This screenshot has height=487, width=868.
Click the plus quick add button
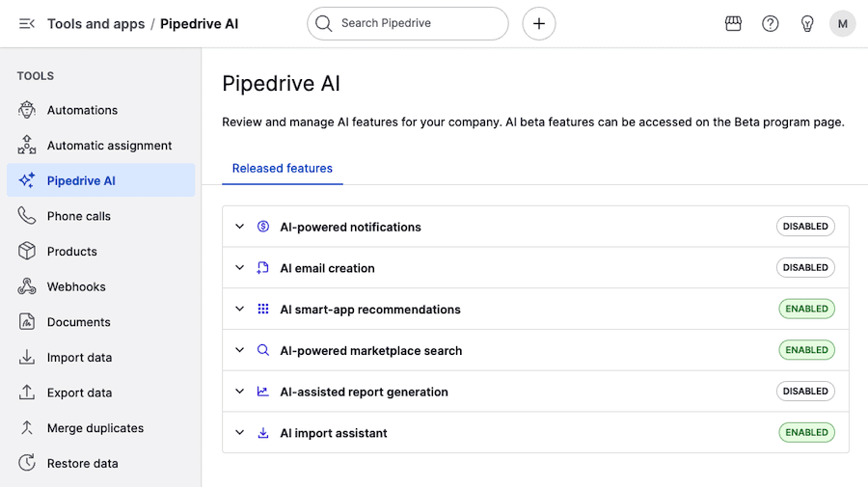click(x=539, y=24)
